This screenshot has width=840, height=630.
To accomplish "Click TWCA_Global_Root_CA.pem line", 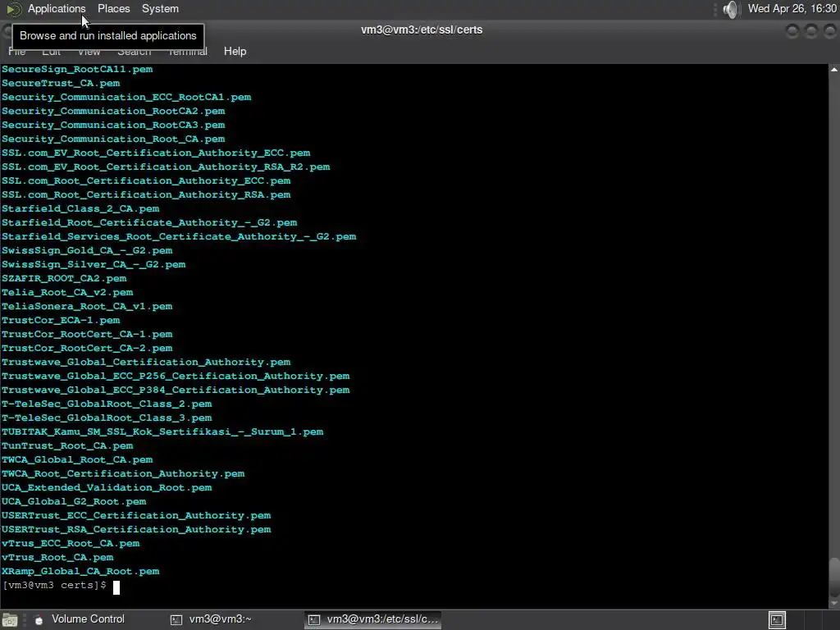I will coord(77,459).
